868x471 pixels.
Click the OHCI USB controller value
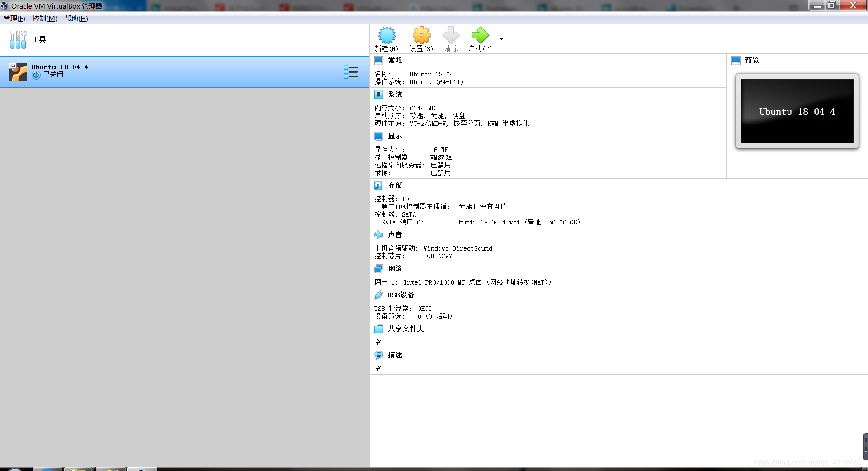click(425, 309)
